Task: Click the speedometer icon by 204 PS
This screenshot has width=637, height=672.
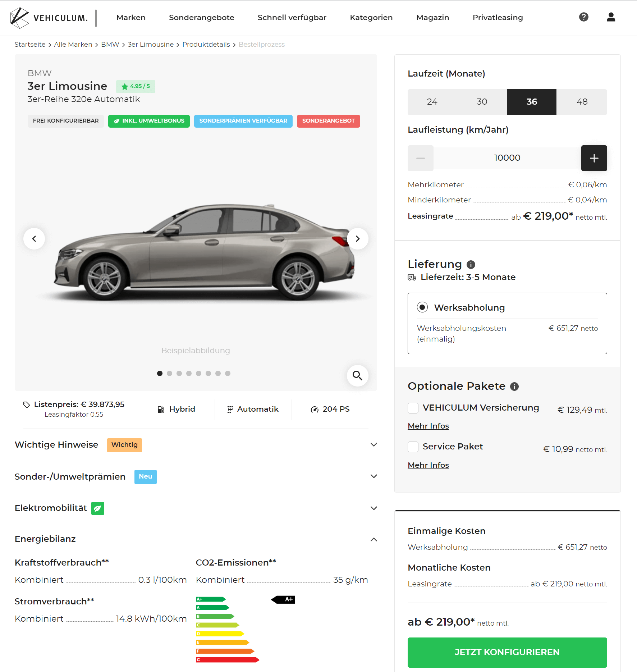Action: (315, 410)
